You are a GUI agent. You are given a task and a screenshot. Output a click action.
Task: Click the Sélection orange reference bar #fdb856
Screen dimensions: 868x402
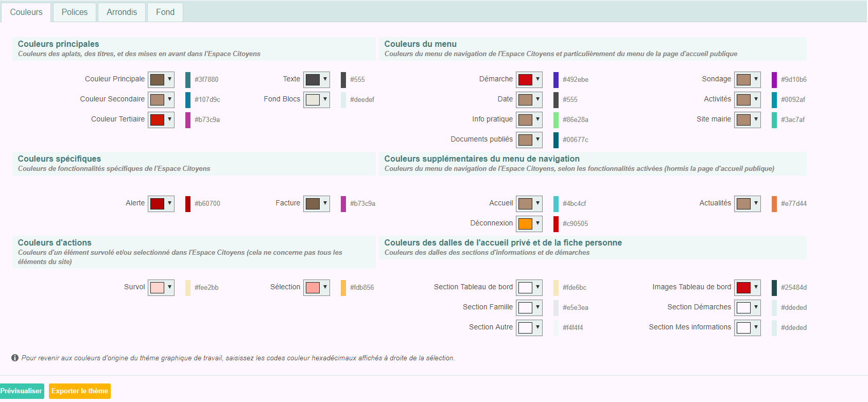pyautogui.click(x=343, y=287)
